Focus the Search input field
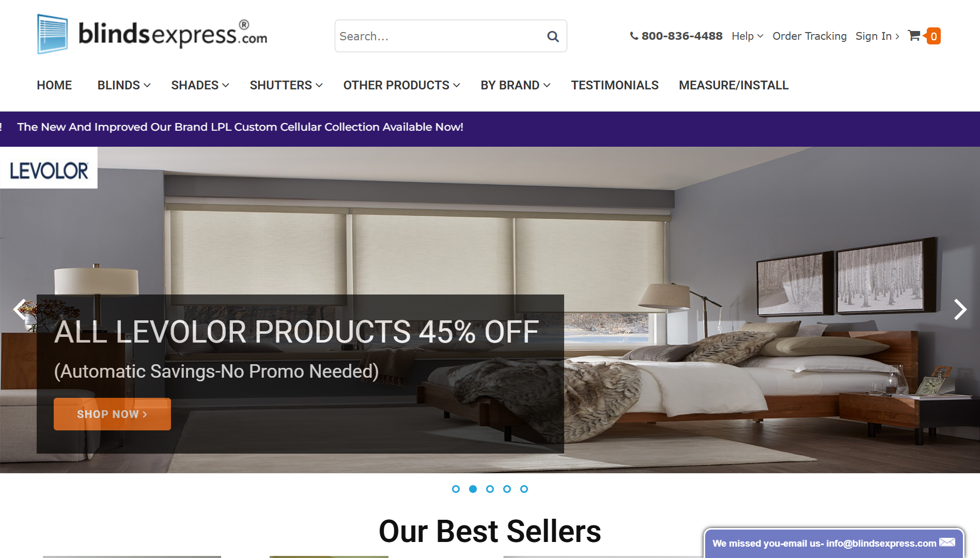The height and width of the screenshot is (558, 980). click(439, 36)
